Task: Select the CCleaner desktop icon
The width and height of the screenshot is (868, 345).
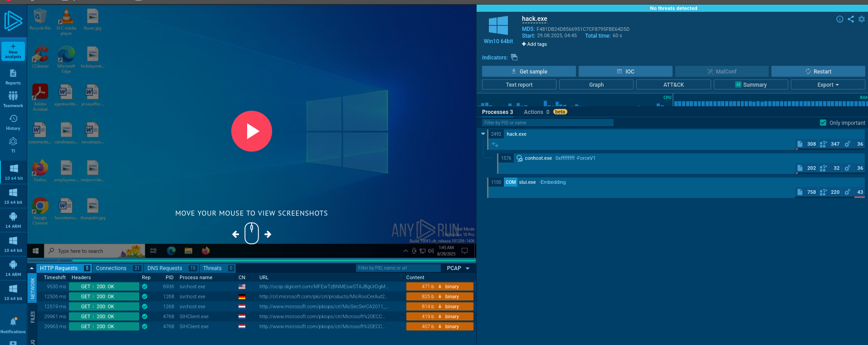Action: coord(40,58)
